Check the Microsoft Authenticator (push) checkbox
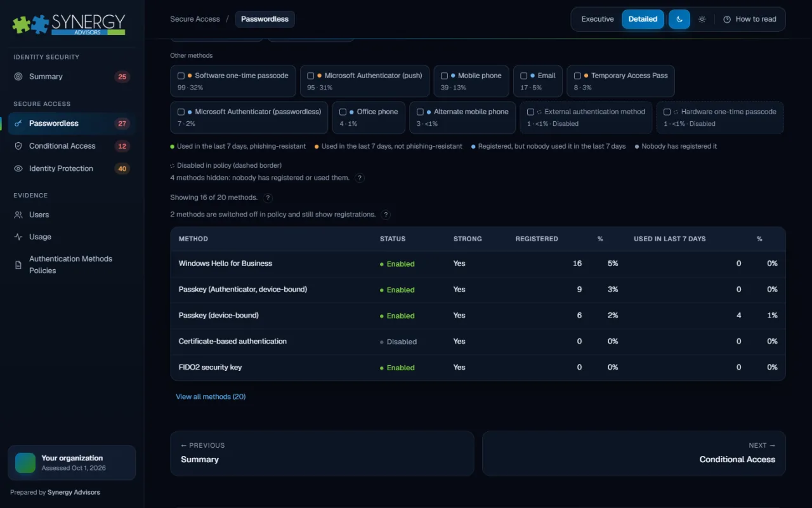The width and height of the screenshot is (812, 508). (310, 76)
